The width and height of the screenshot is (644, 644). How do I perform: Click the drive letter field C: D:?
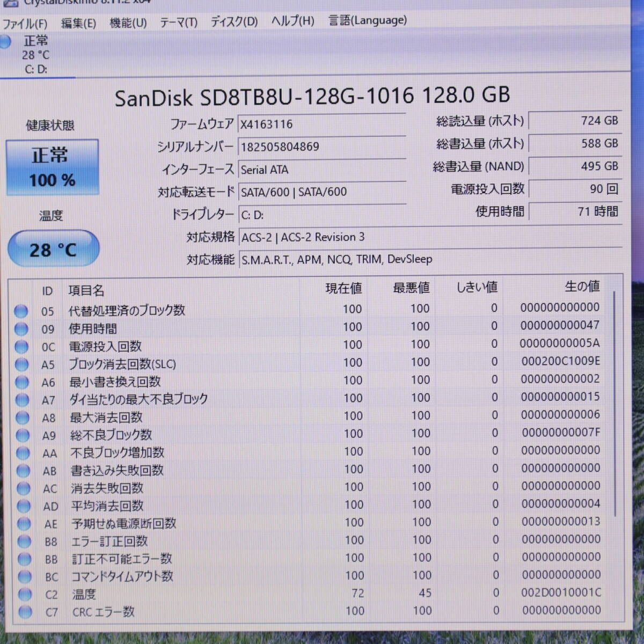tap(321, 215)
